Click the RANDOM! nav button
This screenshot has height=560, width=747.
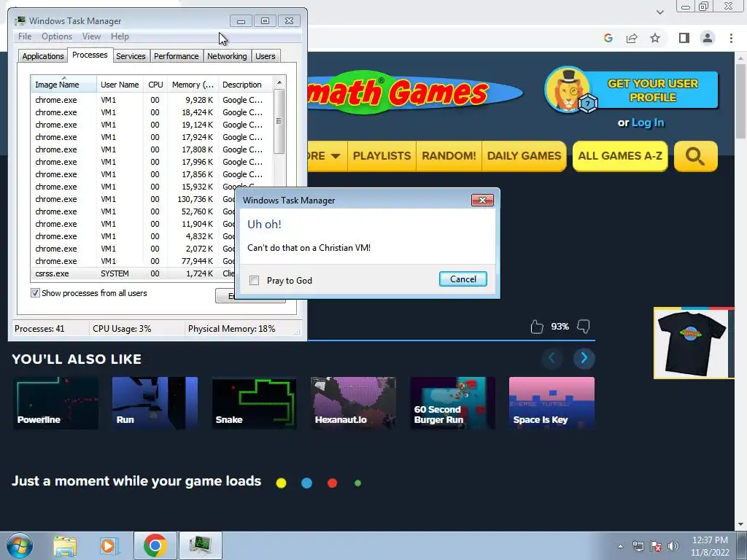click(449, 156)
